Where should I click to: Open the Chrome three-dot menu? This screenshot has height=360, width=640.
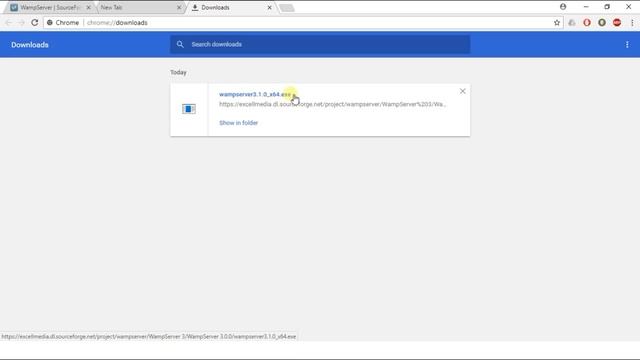(x=632, y=23)
